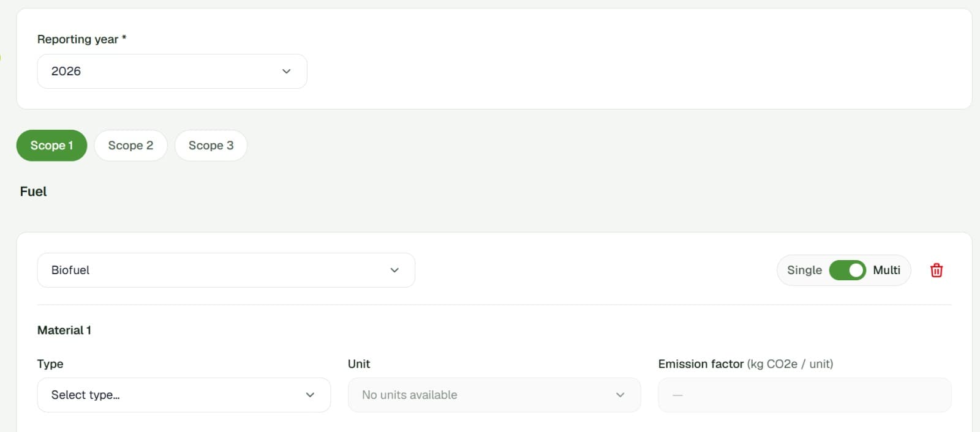Click the Single label of the toggle
This screenshot has width=980, height=432.
click(x=804, y=270)
